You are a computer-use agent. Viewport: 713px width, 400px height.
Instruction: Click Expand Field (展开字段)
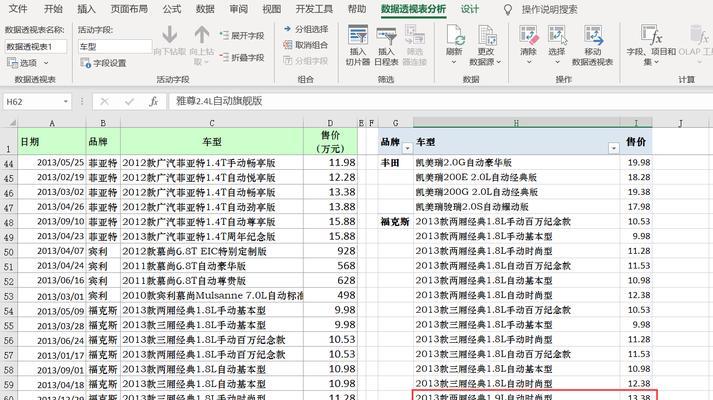242,35
